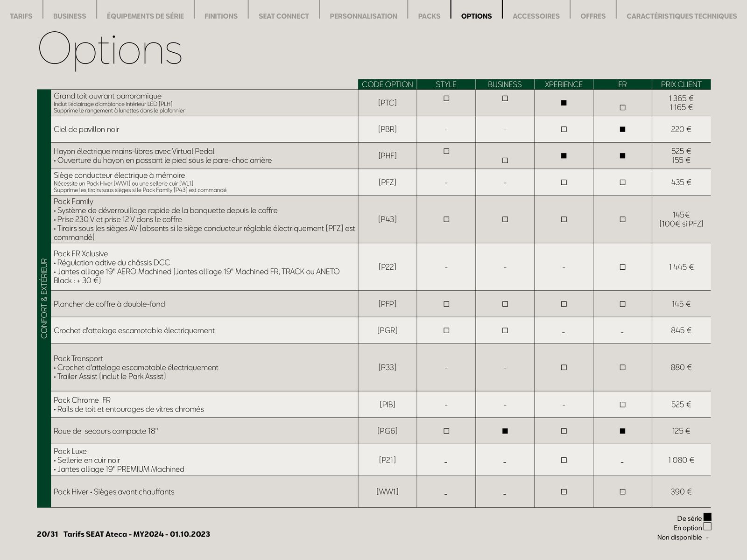Screen dimensions: 747x560
Task: Select 'Plancher de coffre à double-fond' label
Action: click(x=109, y=304)
